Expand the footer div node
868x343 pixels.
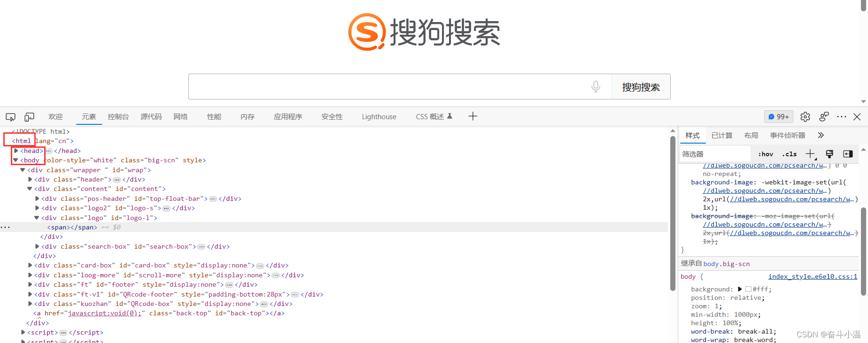[x=30, y=284]
